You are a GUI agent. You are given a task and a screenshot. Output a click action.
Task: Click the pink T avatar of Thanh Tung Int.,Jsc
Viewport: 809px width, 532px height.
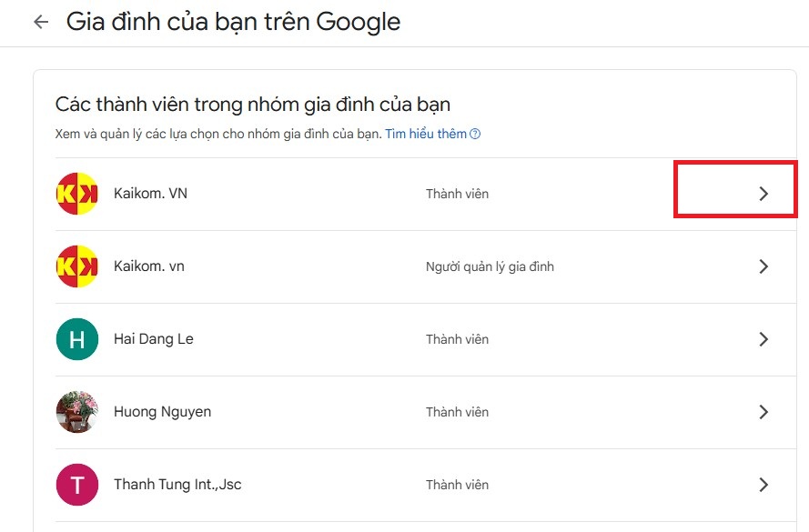coord(77,485)
